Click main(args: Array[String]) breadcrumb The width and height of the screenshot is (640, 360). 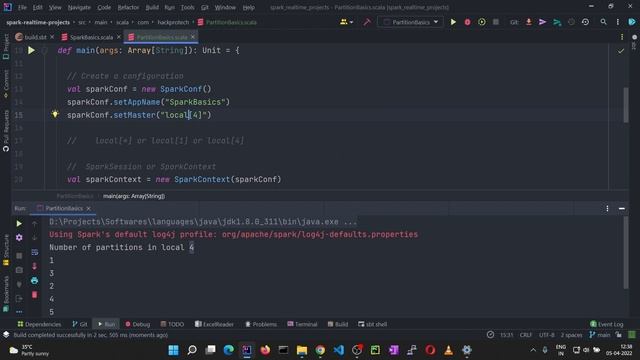(x=134, y=196)
